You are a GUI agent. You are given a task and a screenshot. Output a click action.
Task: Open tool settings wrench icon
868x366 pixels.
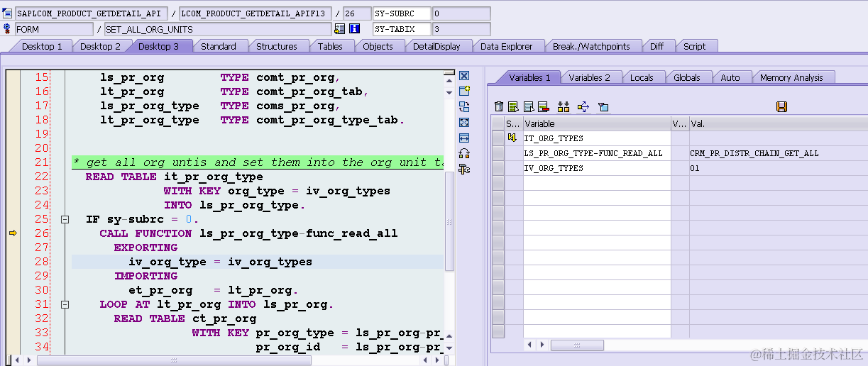[464, 169]
